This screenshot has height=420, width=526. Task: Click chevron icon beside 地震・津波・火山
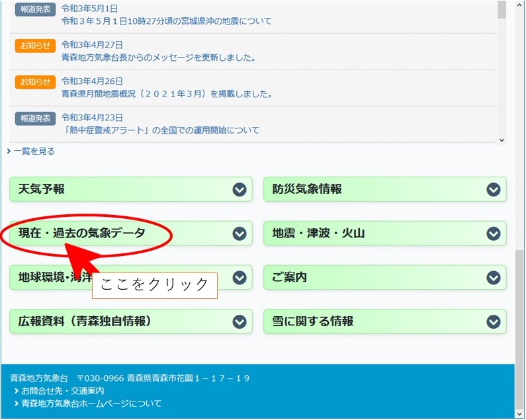click(x=493, y=233)
